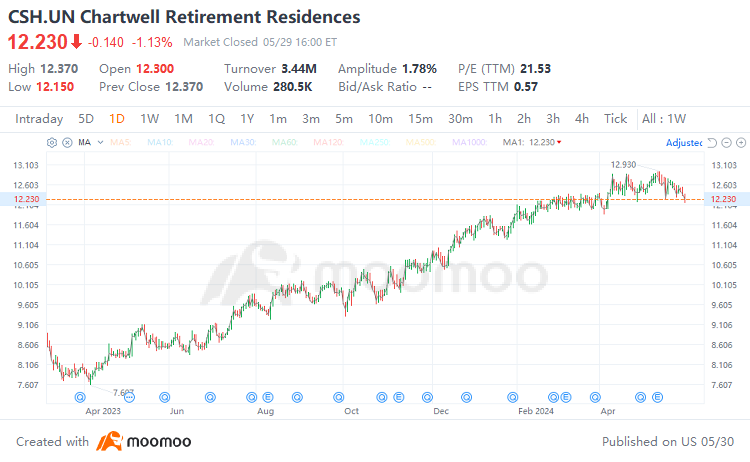This screenshot has height=462, width=750.
Task: Click the Adjusted price link
Action: (x=684, y=143)
